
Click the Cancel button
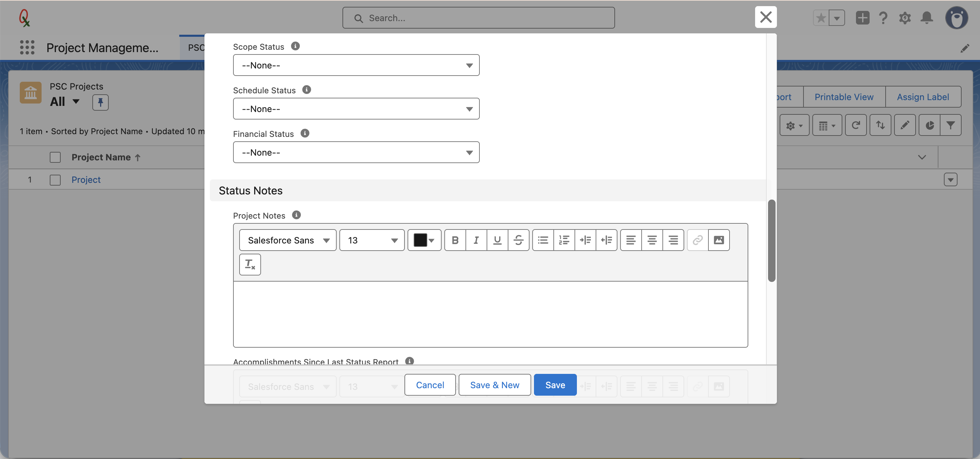click(430, 385)
